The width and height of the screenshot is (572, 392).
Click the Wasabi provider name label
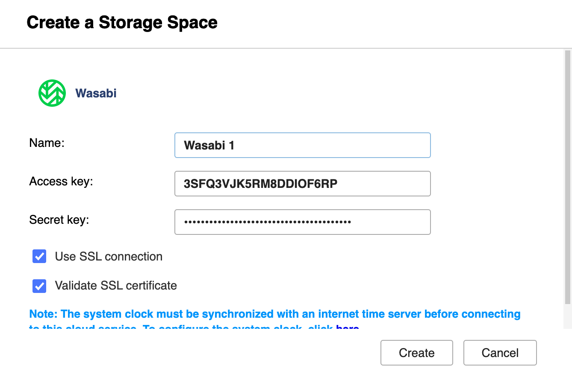(96, 93)
